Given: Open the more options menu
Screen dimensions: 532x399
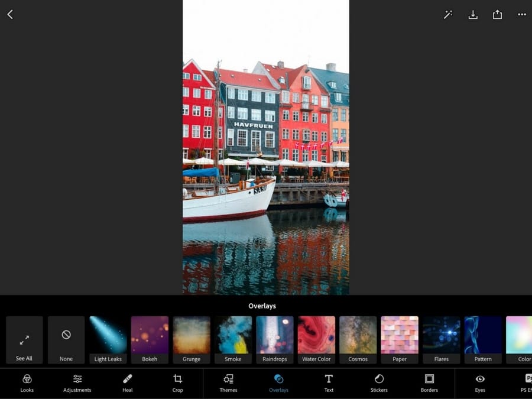Looking at the screenshot, I should pos(521,14).
